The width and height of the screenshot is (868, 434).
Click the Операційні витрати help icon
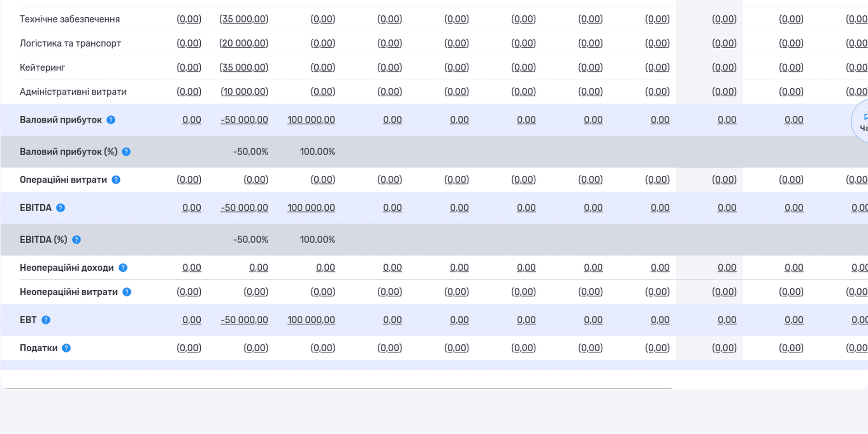point(116,180)
